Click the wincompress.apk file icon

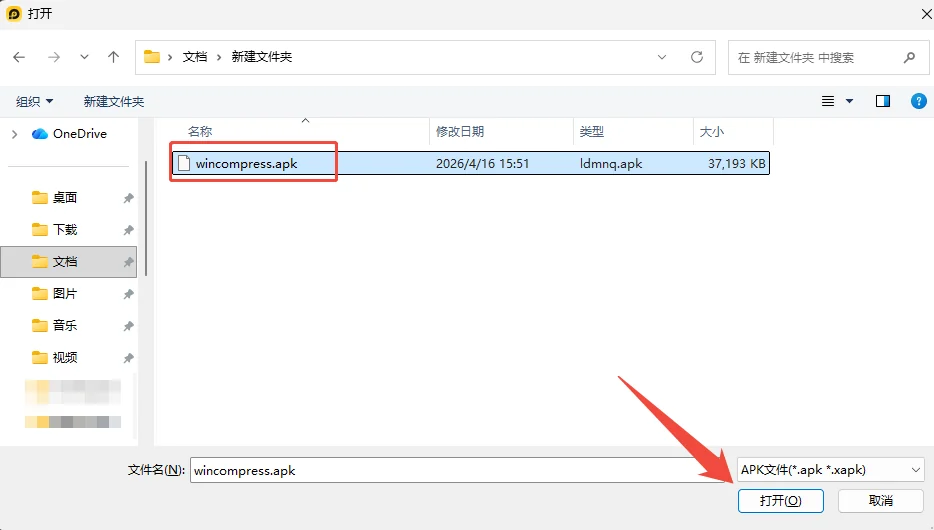(x=184, y=163)
